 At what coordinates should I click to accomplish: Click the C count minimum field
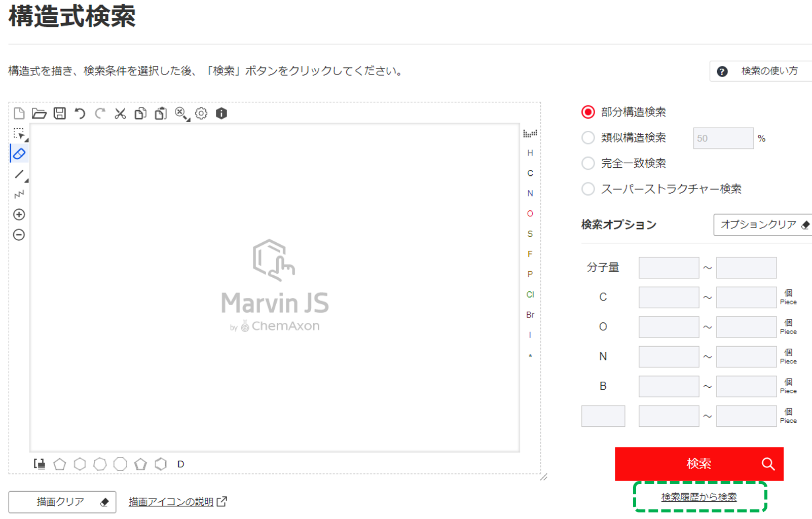669,298
